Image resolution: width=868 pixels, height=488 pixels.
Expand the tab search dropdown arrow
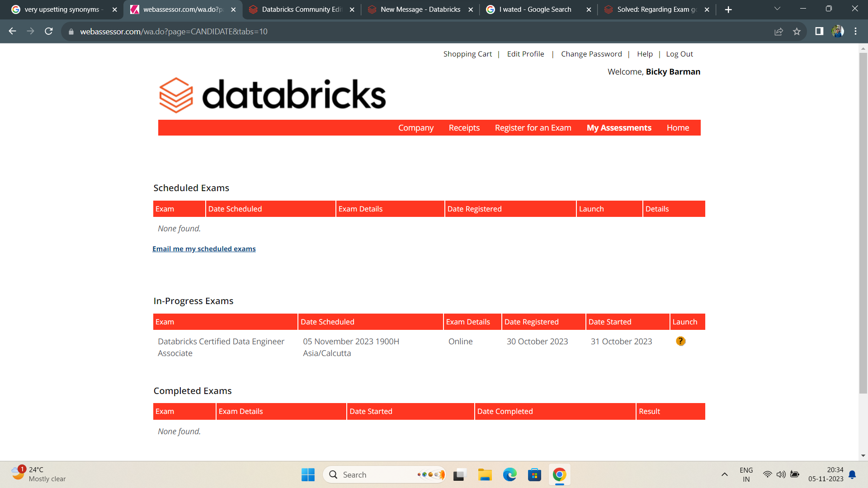click(x=777, y=9)
